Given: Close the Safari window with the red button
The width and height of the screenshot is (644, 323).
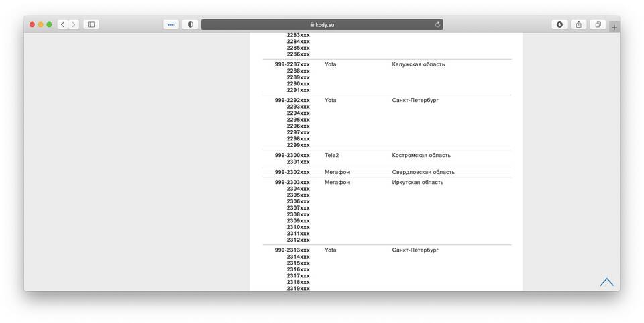Looking at the screenshot, I should click(32, 25).
